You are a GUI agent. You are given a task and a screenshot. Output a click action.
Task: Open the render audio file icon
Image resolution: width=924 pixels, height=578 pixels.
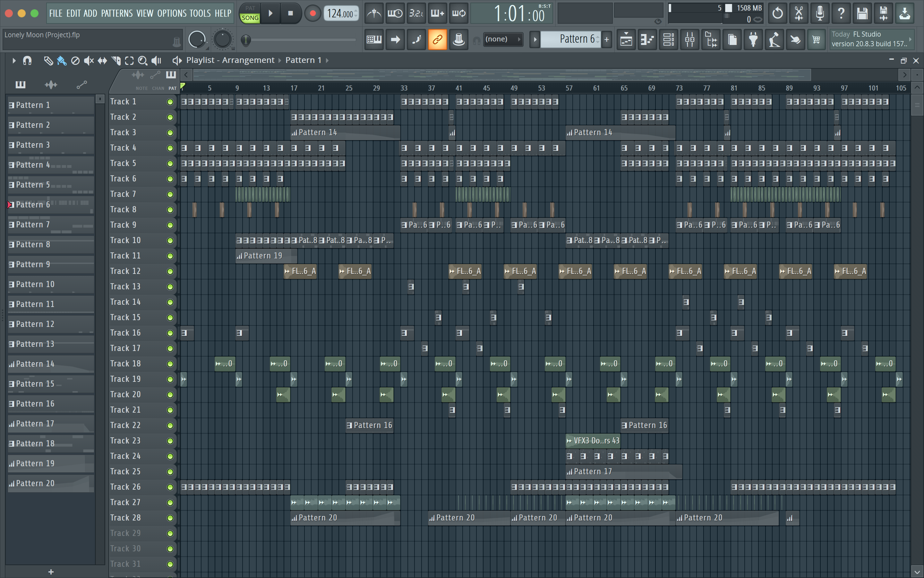pos(884,14)
